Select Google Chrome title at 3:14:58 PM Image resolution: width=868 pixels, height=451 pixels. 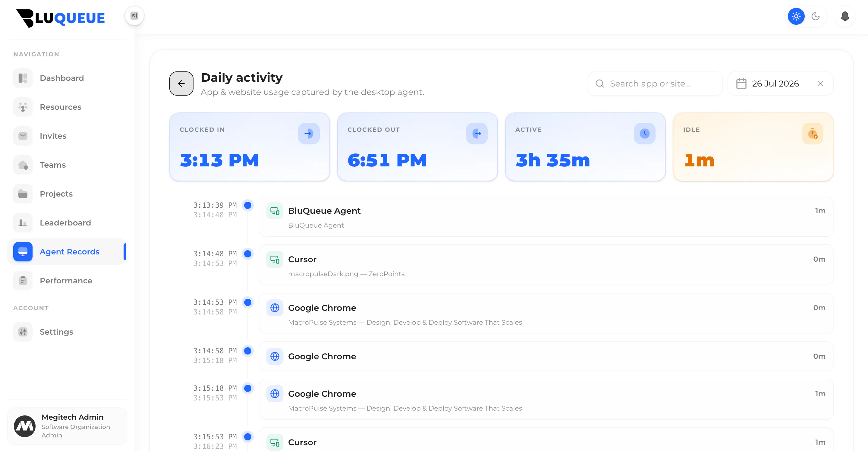click(322, 357)
